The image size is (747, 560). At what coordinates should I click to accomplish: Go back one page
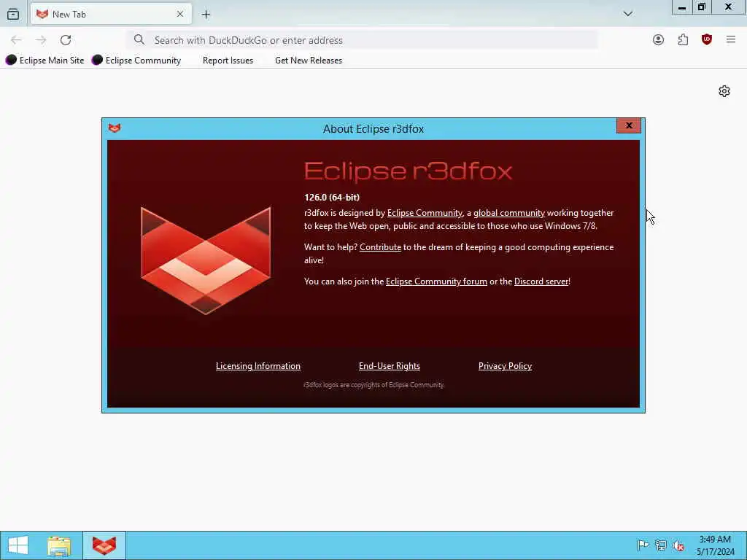coord(16,40)
